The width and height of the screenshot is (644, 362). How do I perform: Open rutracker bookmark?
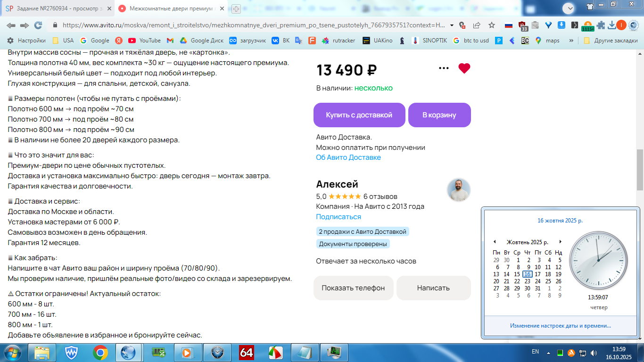pos(338,41)
